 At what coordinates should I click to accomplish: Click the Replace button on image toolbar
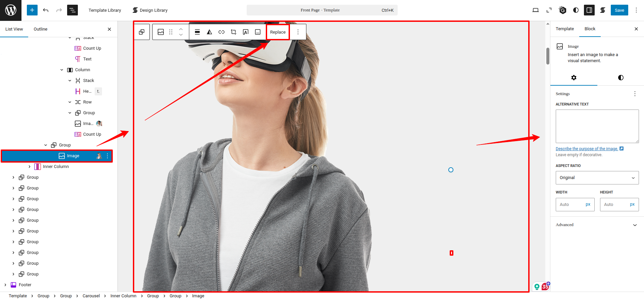pos(278,32)
